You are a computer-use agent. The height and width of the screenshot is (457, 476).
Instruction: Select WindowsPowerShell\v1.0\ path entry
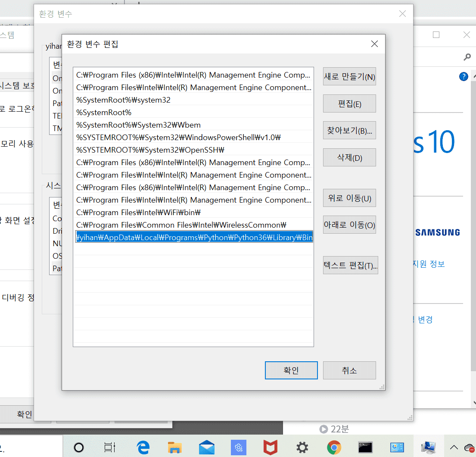(x=193, y=138)
